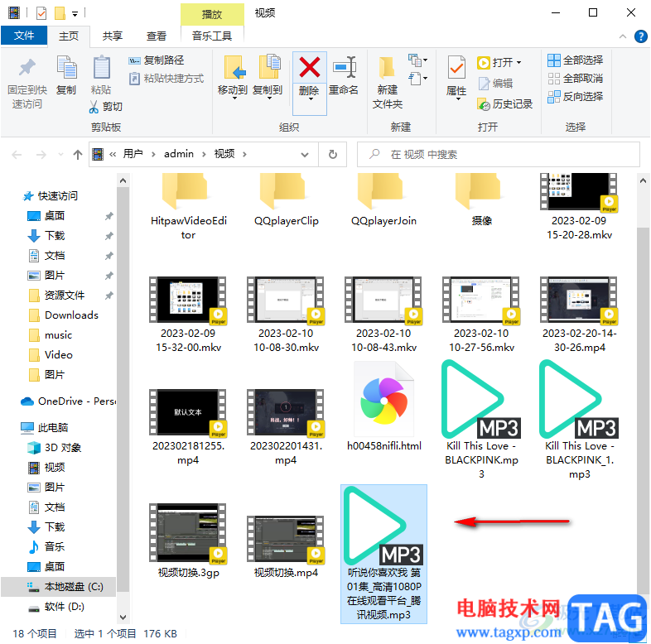Click admin in the address breadcrumb
This screenshot has width=651, height=644.
(179, 154)
